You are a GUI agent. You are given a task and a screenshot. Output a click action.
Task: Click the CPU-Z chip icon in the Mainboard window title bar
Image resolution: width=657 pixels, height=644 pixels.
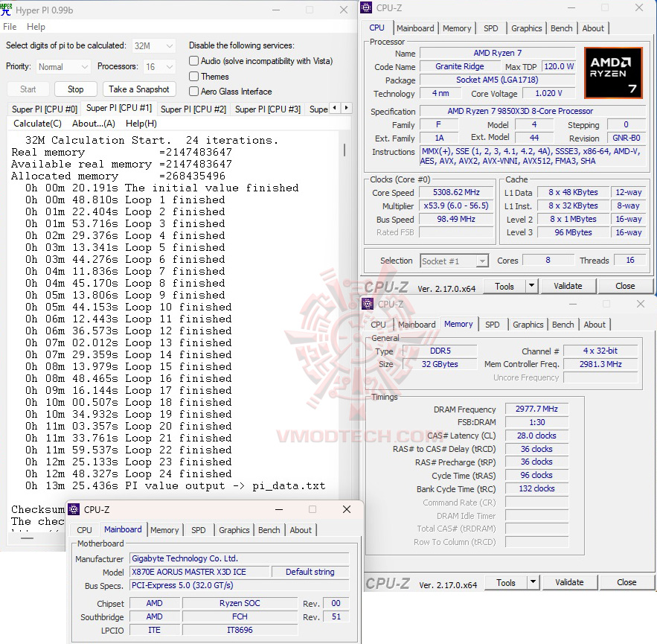click(74, 509)
